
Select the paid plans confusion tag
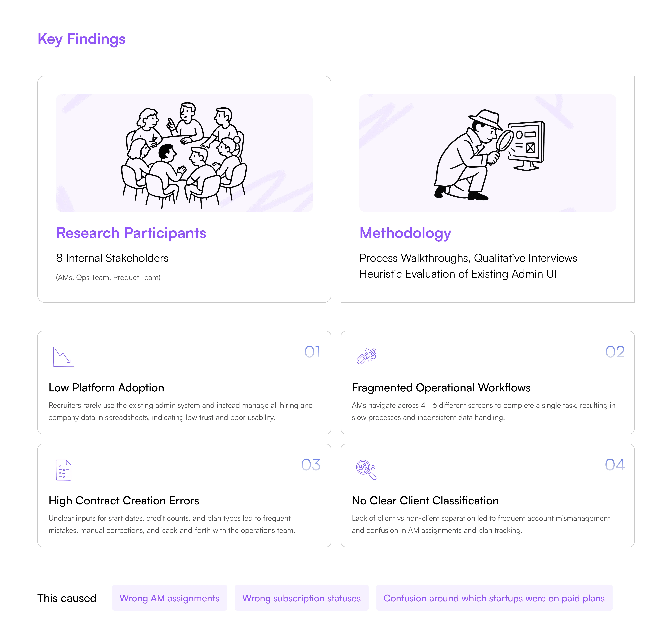(494, 598)
